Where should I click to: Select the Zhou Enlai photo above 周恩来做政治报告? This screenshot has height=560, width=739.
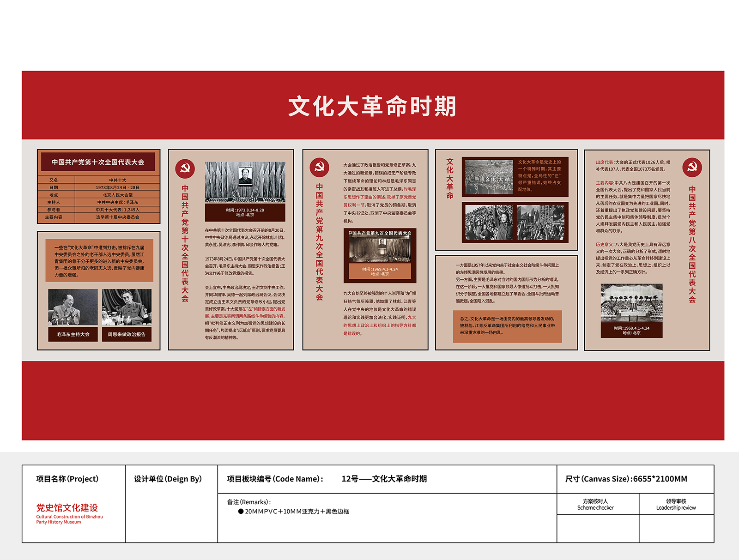[127, 307]
